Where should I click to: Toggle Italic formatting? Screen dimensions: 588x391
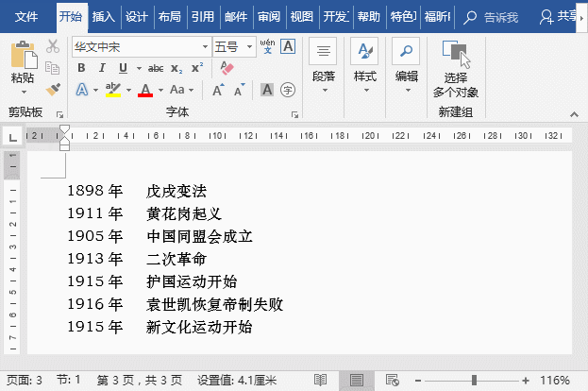coord(102,68)
